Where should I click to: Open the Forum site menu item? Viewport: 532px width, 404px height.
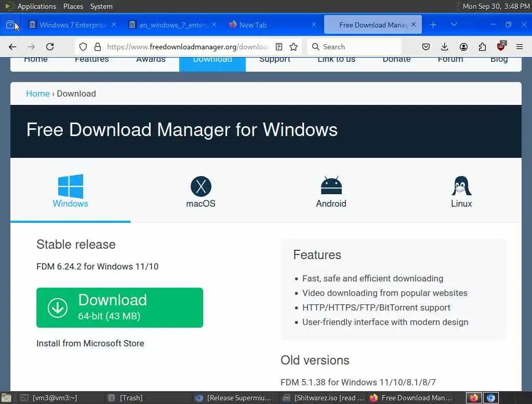click(x=450, y=59)
